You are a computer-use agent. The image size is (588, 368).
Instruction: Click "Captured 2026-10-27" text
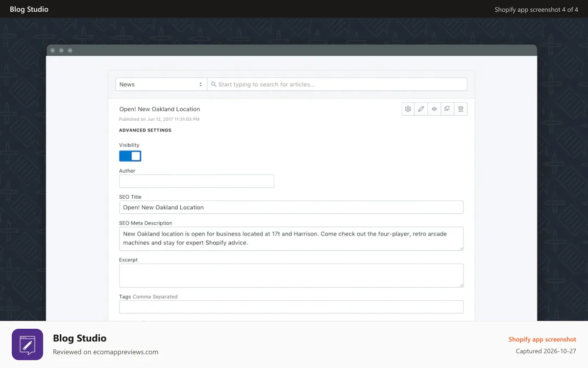coord(546,351)
